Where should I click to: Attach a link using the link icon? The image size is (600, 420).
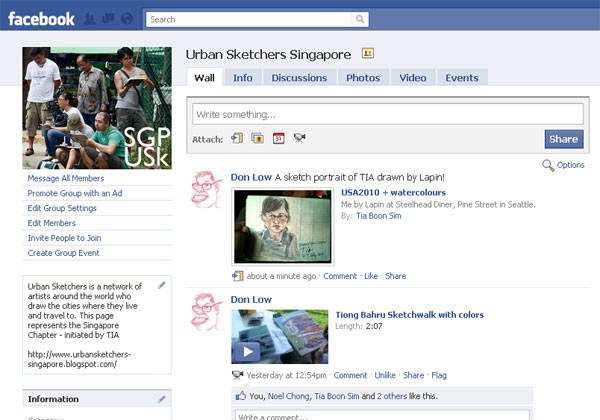coord(237,138)
